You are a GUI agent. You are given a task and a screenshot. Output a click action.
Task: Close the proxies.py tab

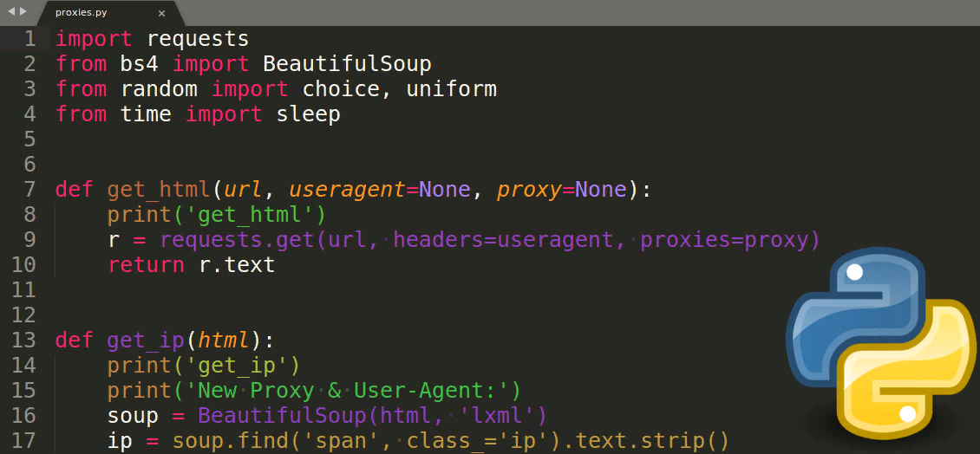tap(162, 12)
